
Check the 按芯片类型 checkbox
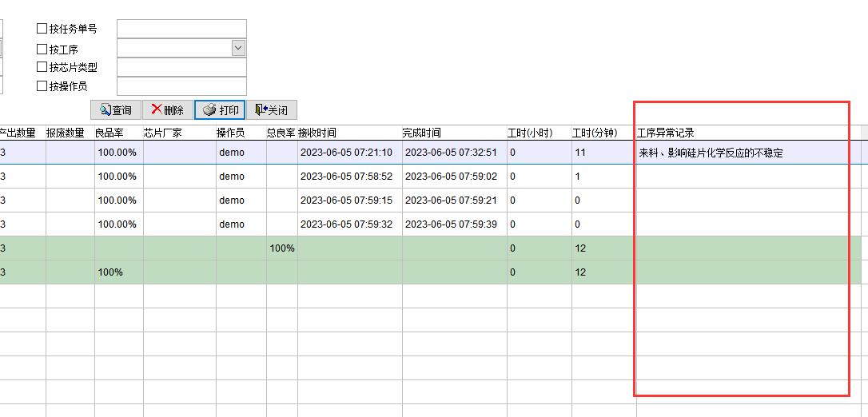42,68
